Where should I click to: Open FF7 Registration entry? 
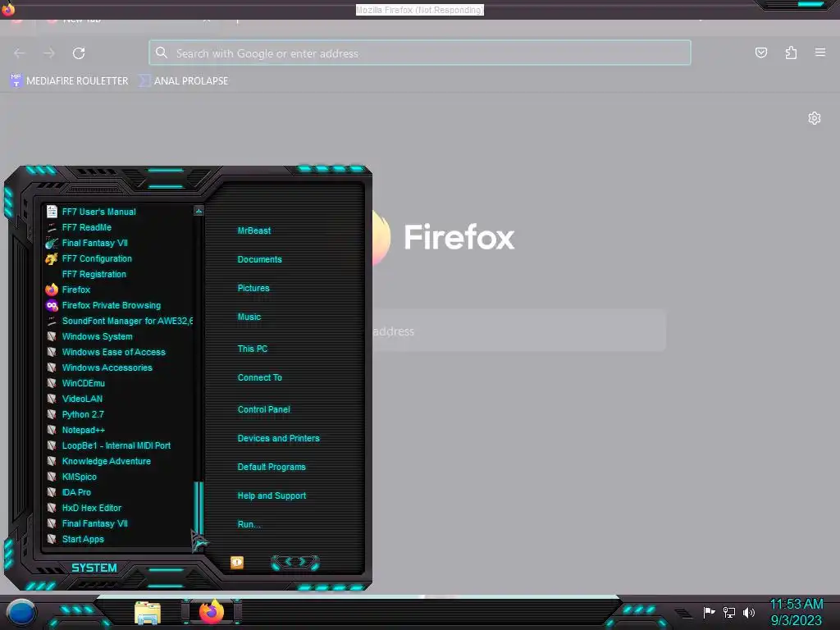pyautogui.click(x=94, y=274)
